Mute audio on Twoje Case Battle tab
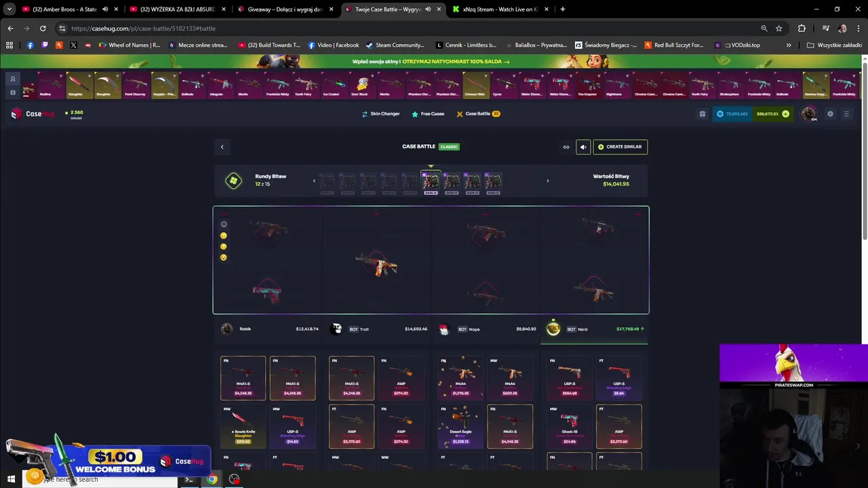The height and width of the screenshot is (488, 868). pyautogui.click(x=427, y=9)
